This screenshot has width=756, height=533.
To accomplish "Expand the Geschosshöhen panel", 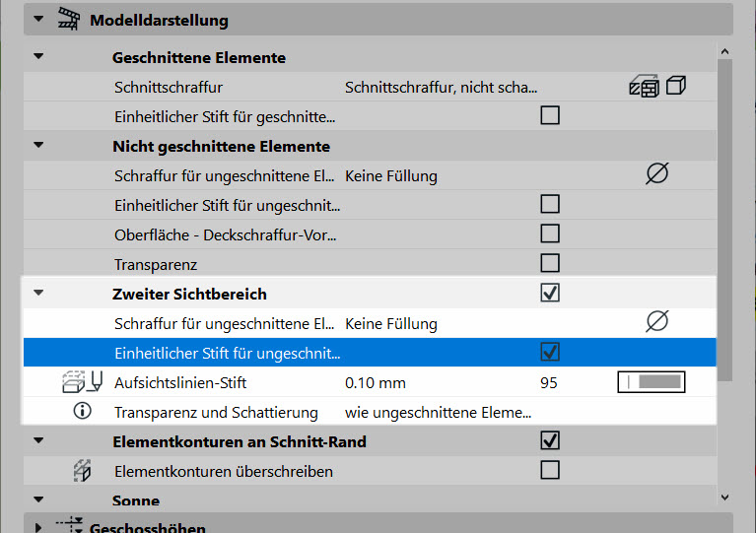I will (38, 527).
